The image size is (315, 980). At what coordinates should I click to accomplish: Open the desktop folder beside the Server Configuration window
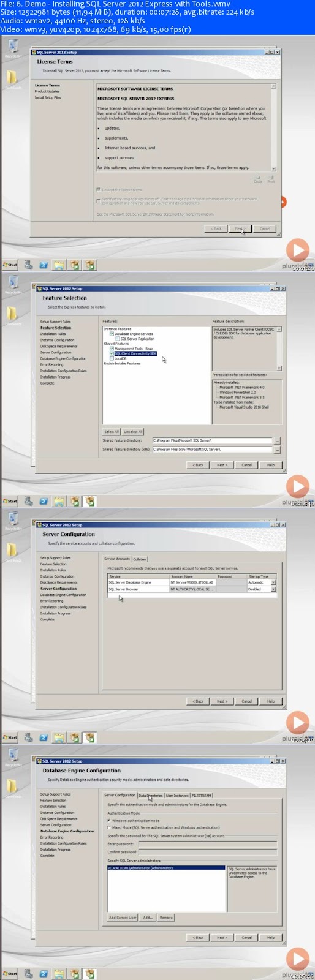(12, 551)
